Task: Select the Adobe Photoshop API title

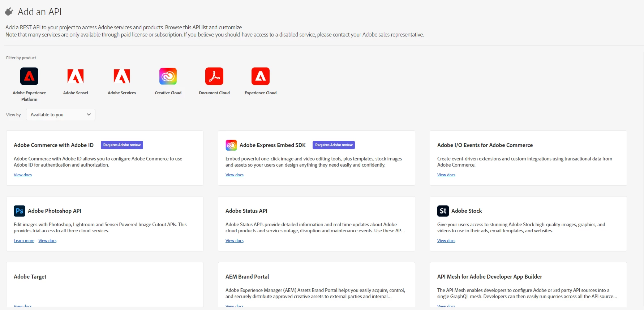Action: tap(55, 211)
